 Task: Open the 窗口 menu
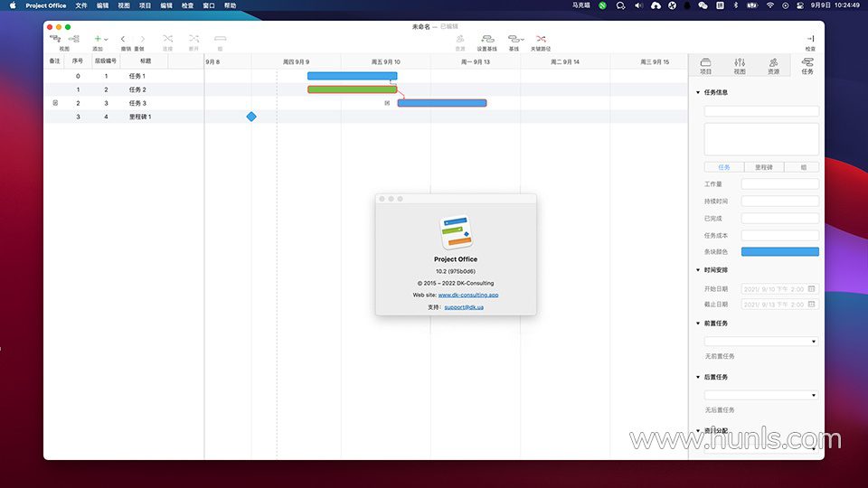(209, 5)
